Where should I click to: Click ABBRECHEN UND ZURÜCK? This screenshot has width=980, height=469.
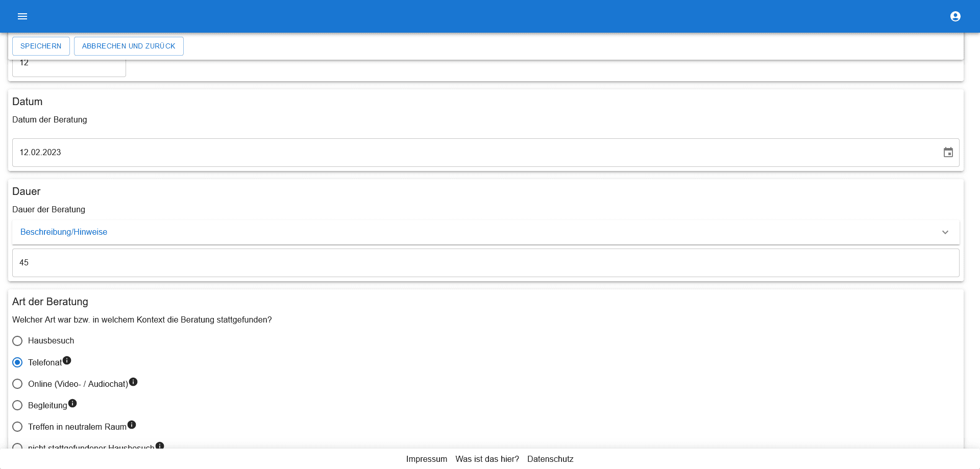tap(128, 46)
